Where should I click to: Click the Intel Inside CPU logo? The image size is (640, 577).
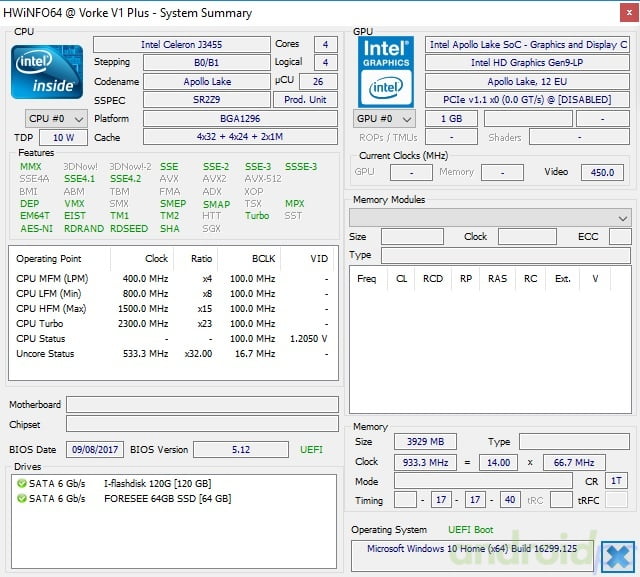[47, 72]
